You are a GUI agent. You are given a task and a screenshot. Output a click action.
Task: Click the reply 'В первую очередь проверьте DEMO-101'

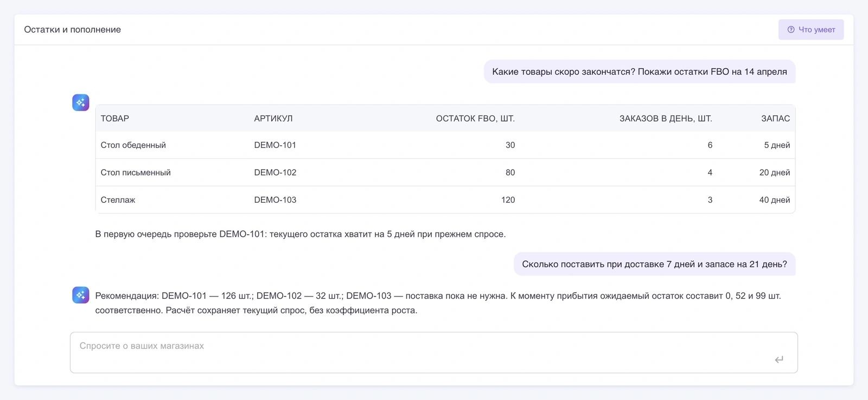tap(301, 234)
